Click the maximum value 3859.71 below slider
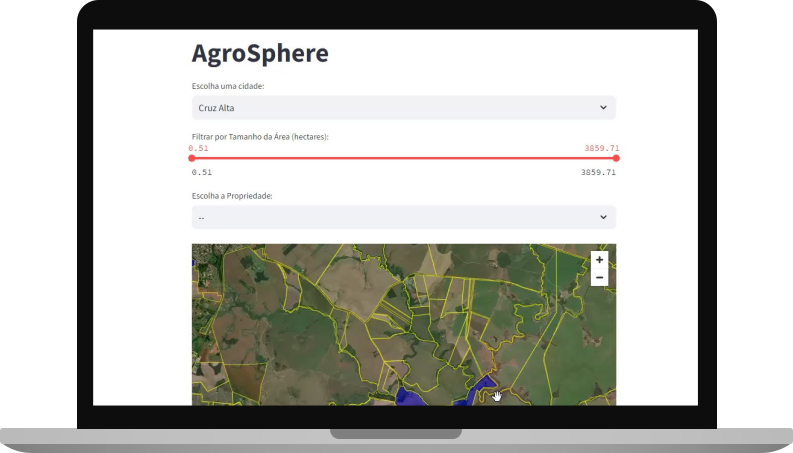Image resolution: width=793 pixels, height=453 pixels. 598,172
